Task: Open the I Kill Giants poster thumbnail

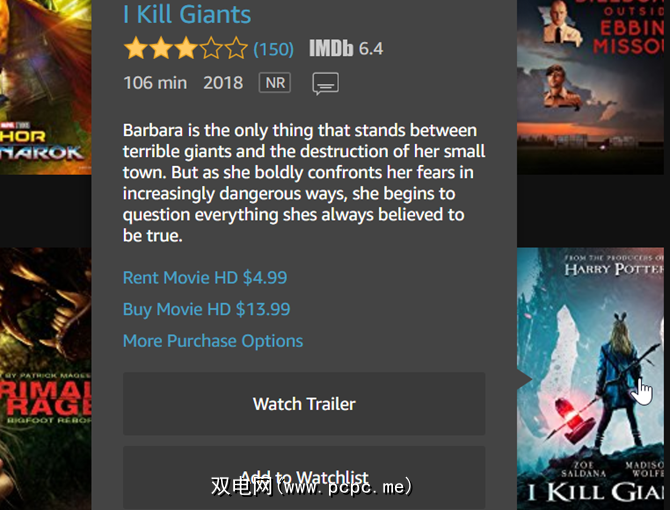Action: 591,379
